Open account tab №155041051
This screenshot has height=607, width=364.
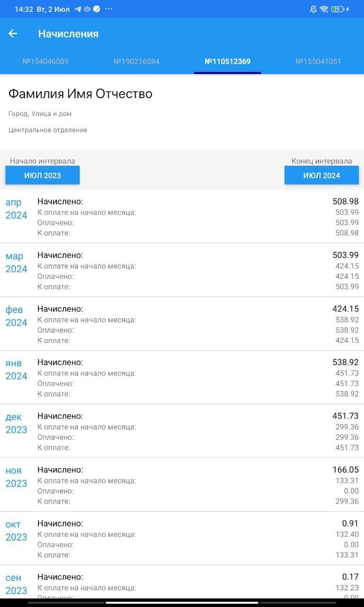point(318,61)
